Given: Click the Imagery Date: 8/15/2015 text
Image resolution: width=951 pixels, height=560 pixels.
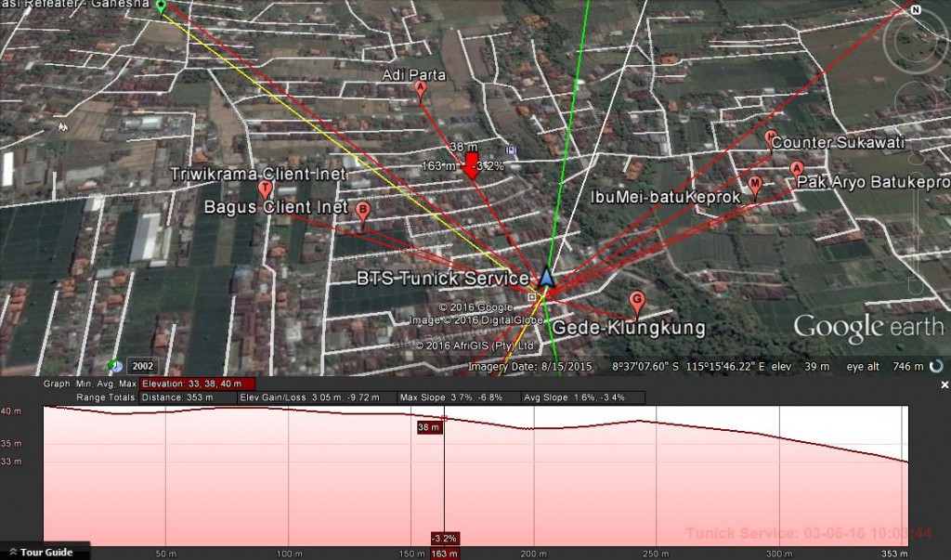Looking at the screenshot, I should pyautogui.click(x=530, y=367).
